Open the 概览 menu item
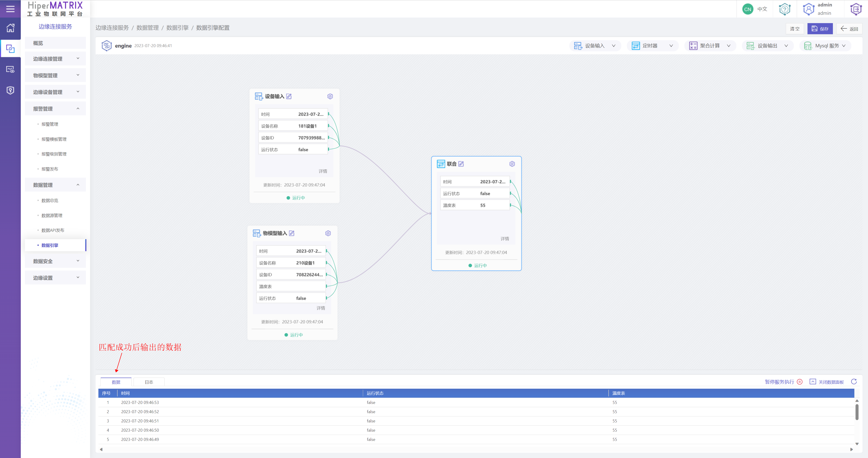868x458 pixels. coord(55,43)
